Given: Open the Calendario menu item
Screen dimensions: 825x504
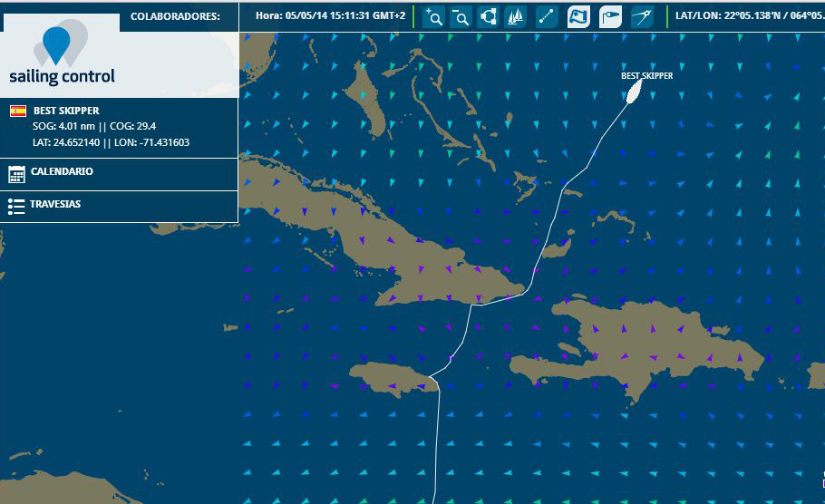Looking at the screenshot, I should point(62,171).
